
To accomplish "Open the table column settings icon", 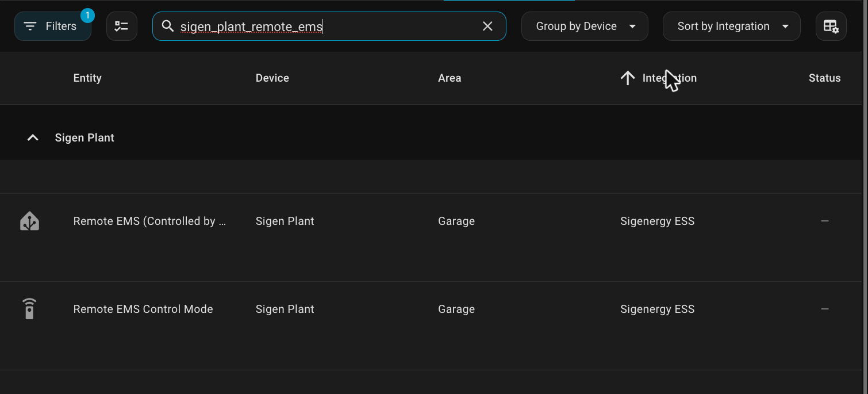I will 831,26.
